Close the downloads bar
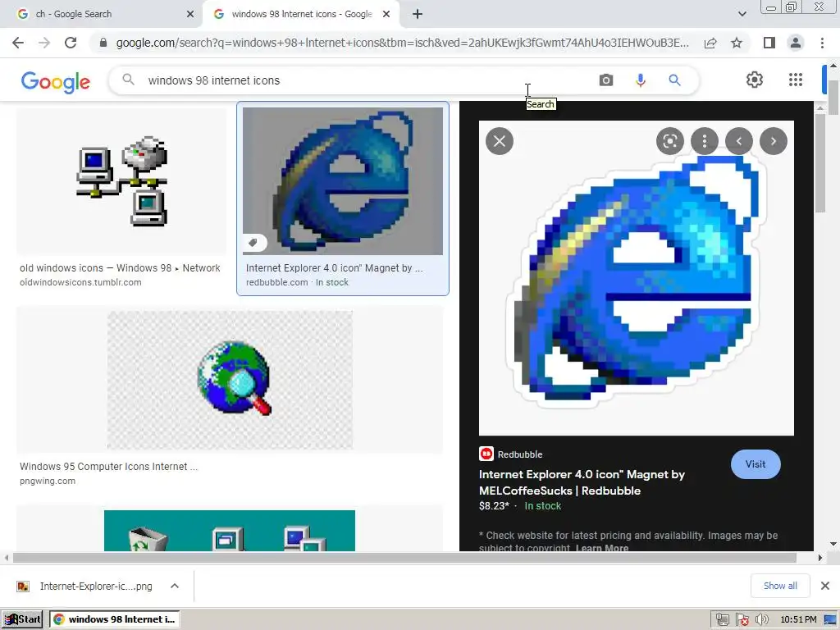 pyautogui.click(x=825, y=586)
